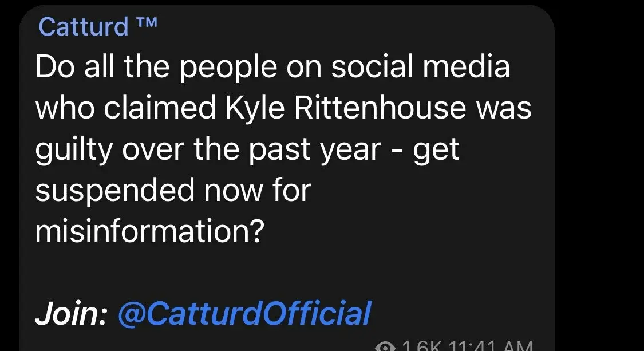Click the word "suspended"
The width and height of the screenshot is (644, 351).
(x=115, y=190)
